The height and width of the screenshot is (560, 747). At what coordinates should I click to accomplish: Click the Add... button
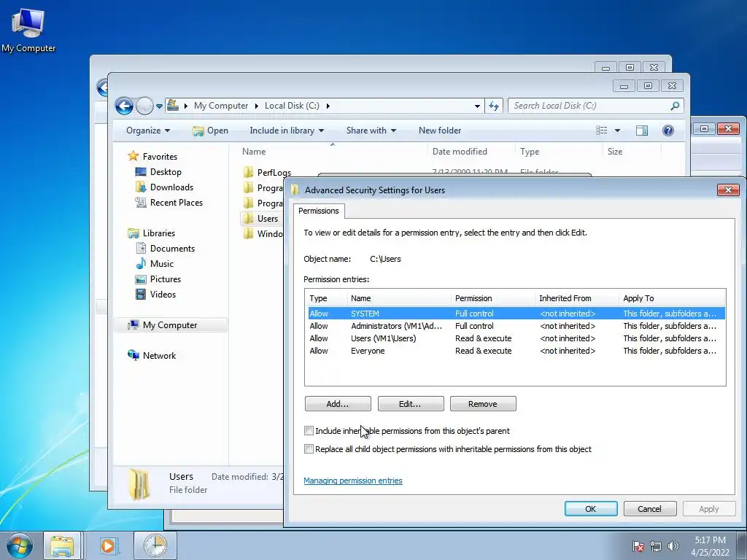point(338,404)
